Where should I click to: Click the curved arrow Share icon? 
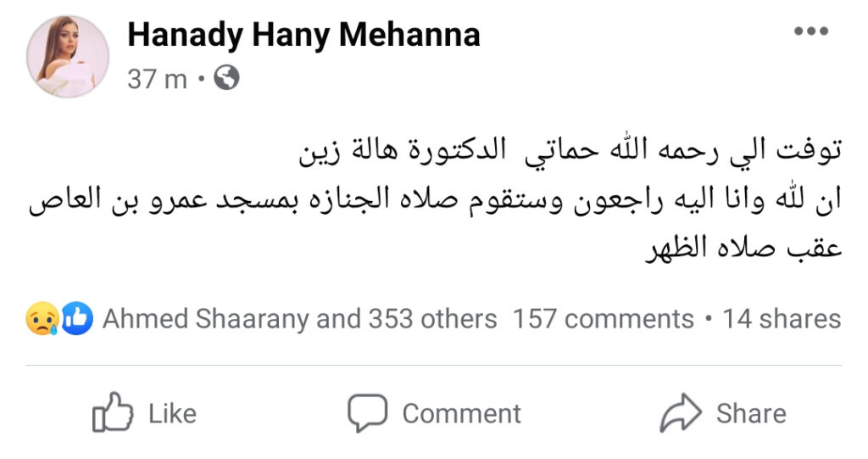682,413
